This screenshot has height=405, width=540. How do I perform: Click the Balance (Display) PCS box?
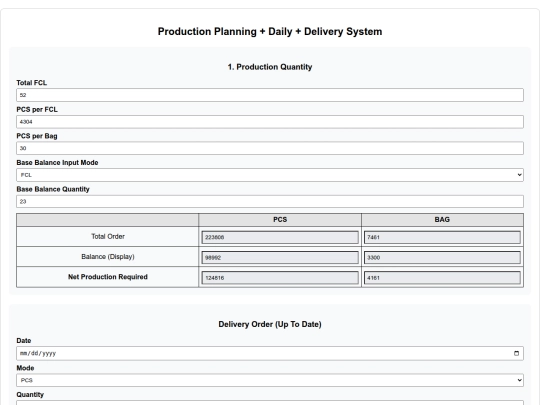pyautogui.click(x=280, y=258)
